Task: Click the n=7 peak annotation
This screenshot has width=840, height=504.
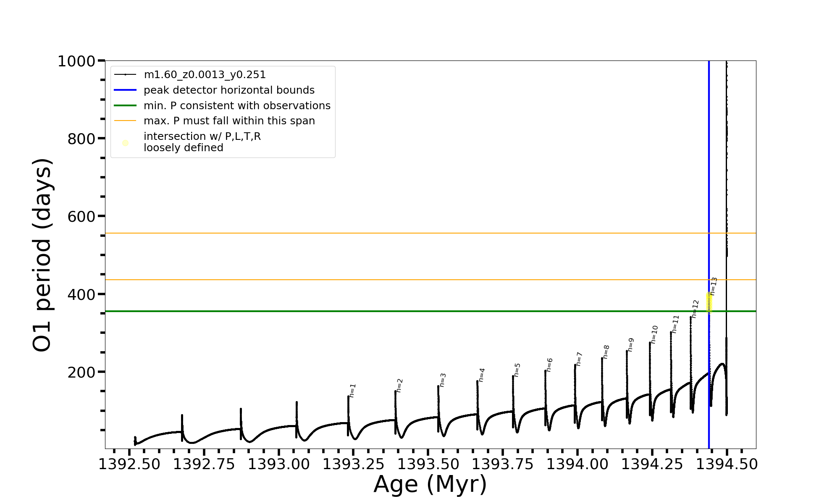Action: [x=579, y=359]
